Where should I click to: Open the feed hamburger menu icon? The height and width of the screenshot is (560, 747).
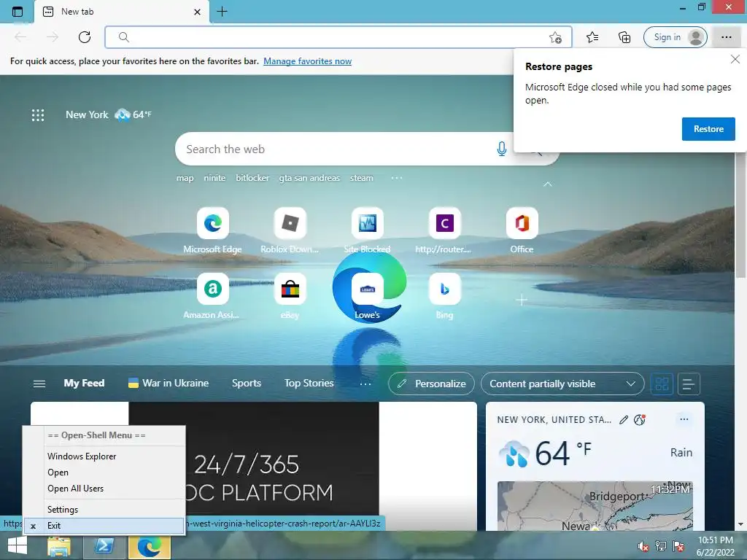pos(39,384)
